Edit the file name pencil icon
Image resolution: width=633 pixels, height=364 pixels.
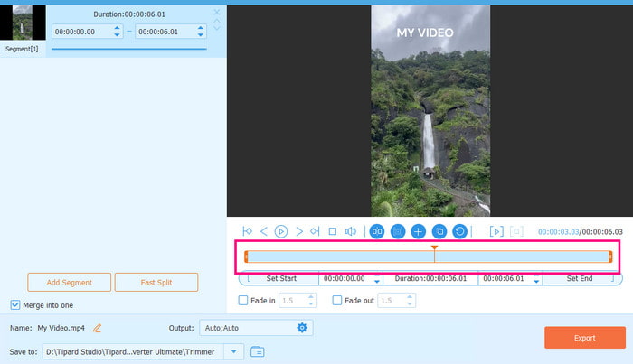[x=97, y=328]
